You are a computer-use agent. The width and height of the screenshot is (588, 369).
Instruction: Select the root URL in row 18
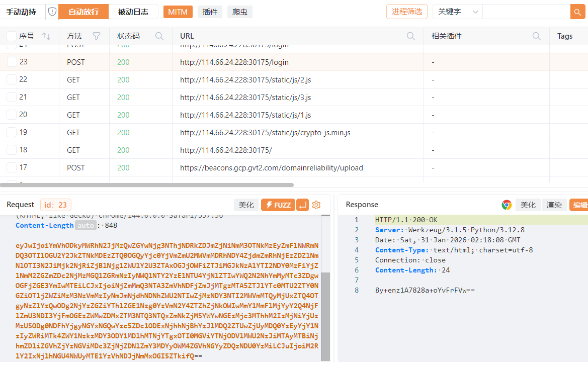pos(226,150)
